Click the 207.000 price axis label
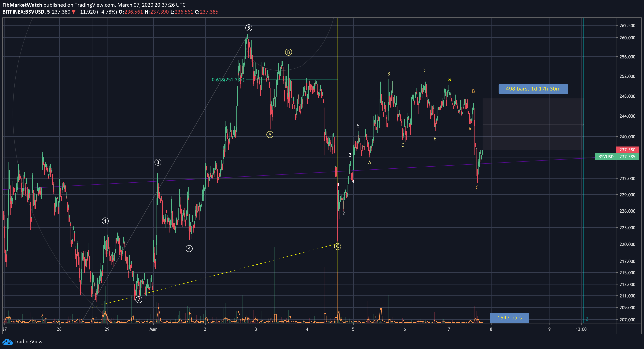This screenshot has width=644, height=349. pos(627,320)
